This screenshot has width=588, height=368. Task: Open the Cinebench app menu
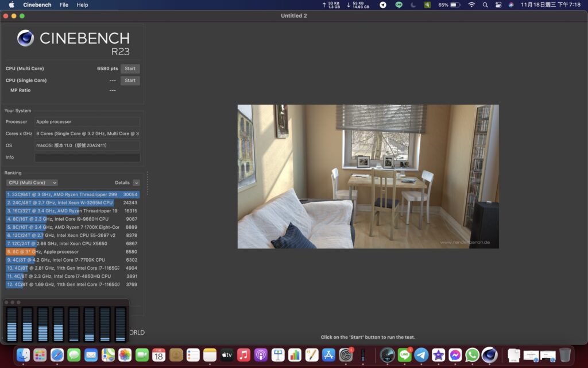pyautogui.click(x=37, y=5)
